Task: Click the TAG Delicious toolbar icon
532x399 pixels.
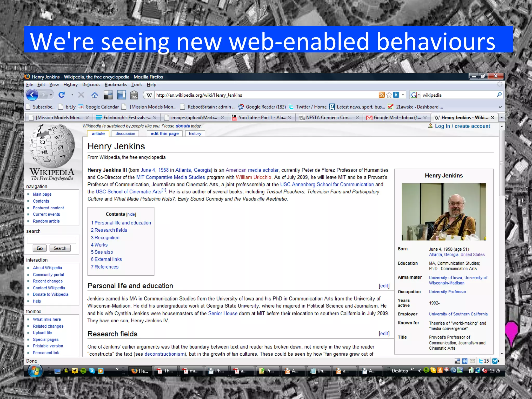Action: [x=134, y=95]
